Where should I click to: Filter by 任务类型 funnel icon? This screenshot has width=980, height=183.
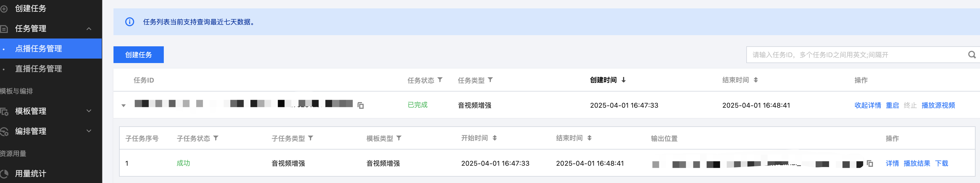[490, 80]
